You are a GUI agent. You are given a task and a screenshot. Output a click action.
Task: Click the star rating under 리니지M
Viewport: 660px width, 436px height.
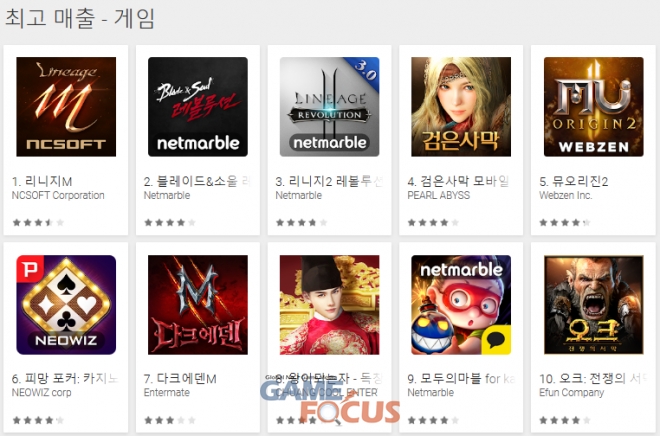pos(38,222)
